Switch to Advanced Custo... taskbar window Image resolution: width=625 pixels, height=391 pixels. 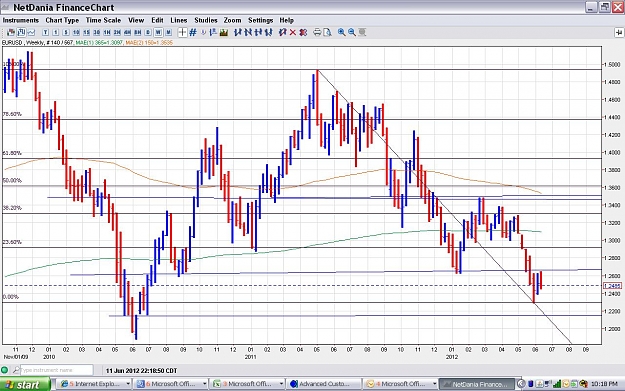[324, 384]
